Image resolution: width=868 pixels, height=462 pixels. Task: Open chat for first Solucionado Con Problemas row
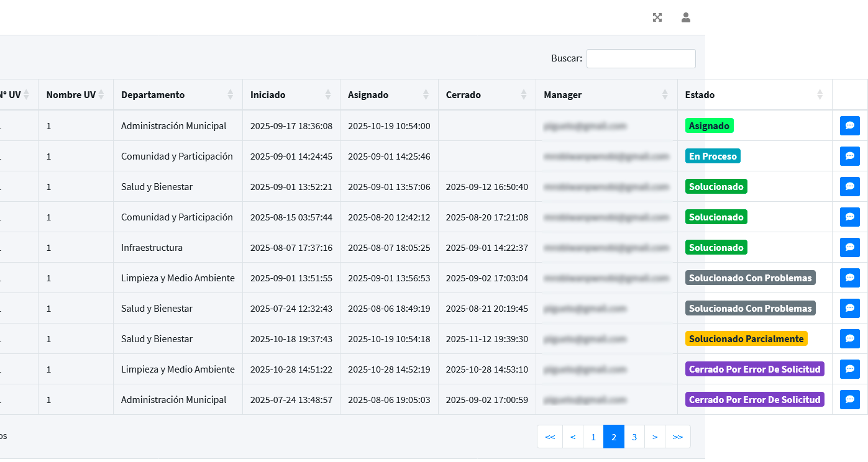pos(849,278)
